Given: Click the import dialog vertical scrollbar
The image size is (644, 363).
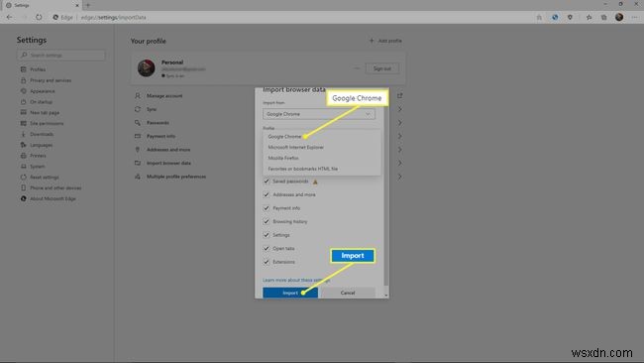Looking at the screenshot, I should [385, 187].
